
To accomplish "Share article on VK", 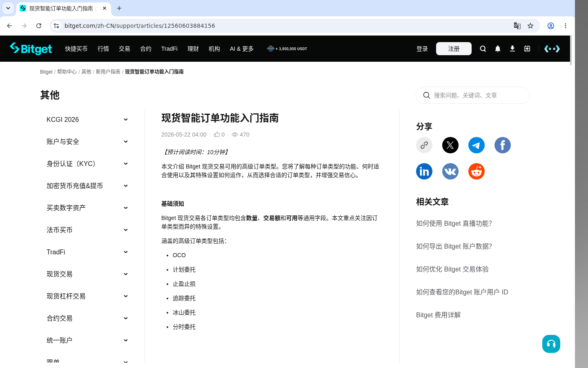I will coord(450,171).
